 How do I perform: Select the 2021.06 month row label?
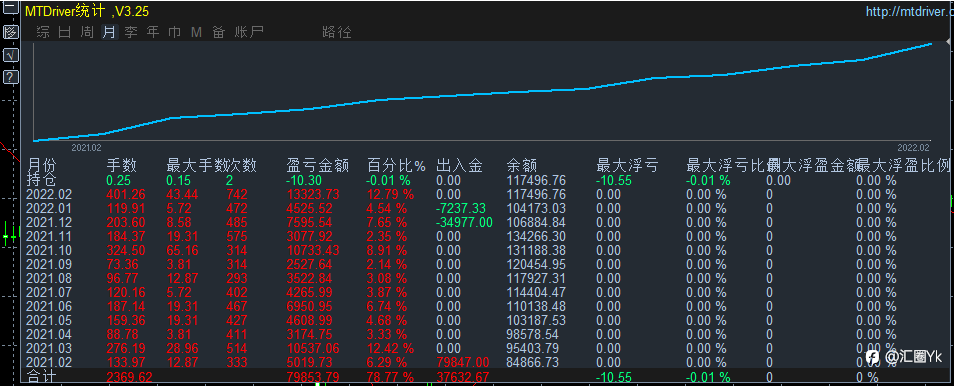(49, 306)
